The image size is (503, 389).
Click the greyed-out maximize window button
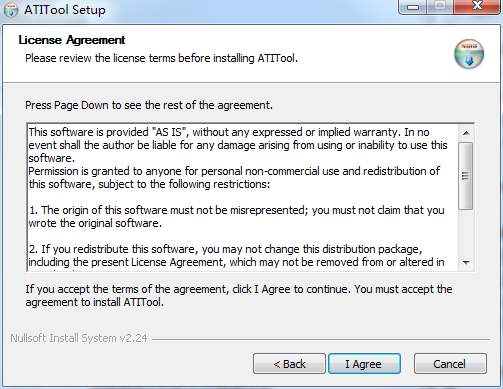440,6
